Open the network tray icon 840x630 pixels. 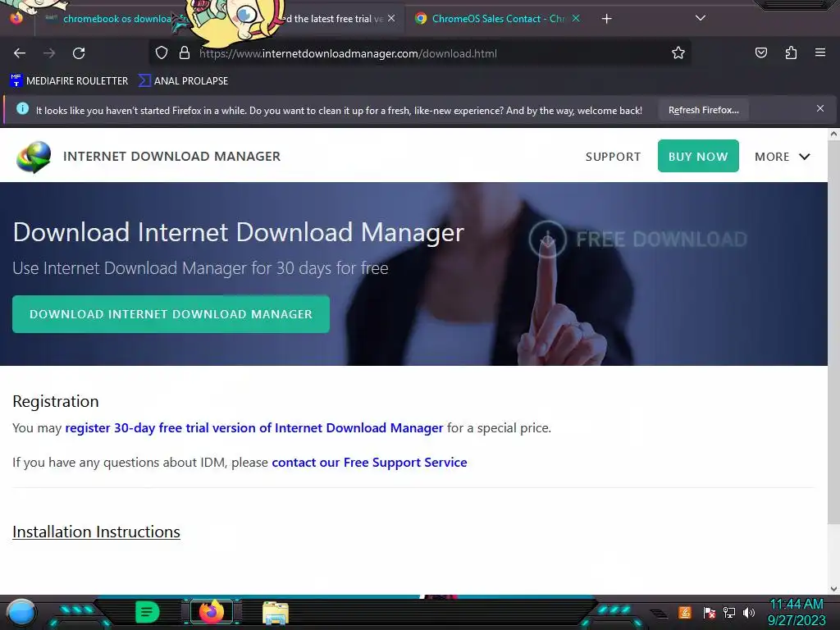click(x=728, y=612)
